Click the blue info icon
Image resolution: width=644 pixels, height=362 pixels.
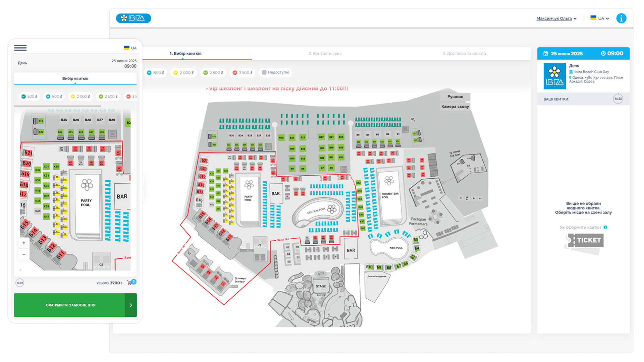point(621,18)
